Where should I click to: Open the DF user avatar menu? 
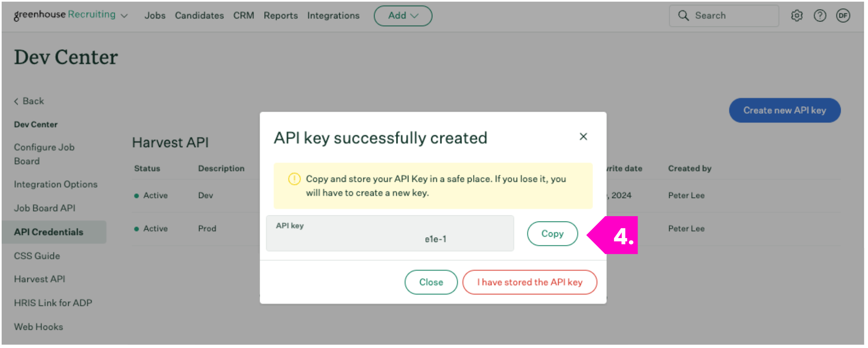point(843,16)
